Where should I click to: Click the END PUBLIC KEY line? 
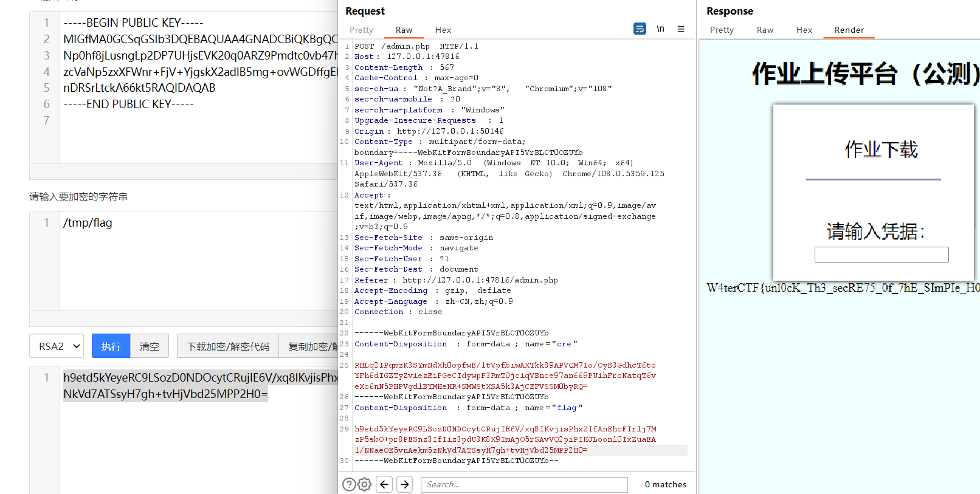click(128, 104)
